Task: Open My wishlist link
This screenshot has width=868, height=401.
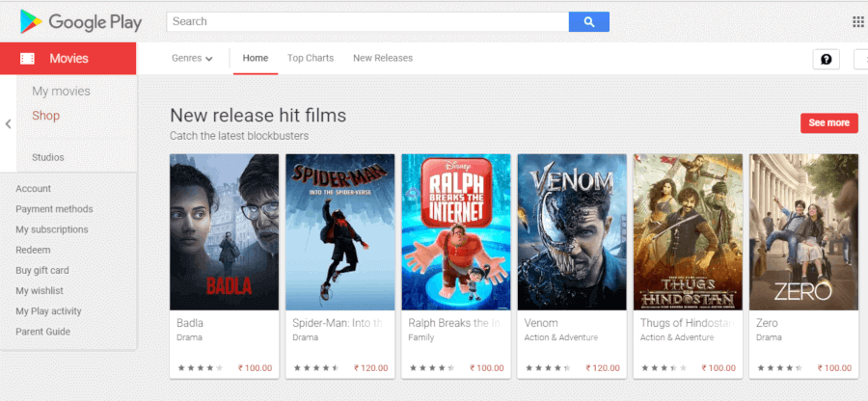Action: point(40,291)
